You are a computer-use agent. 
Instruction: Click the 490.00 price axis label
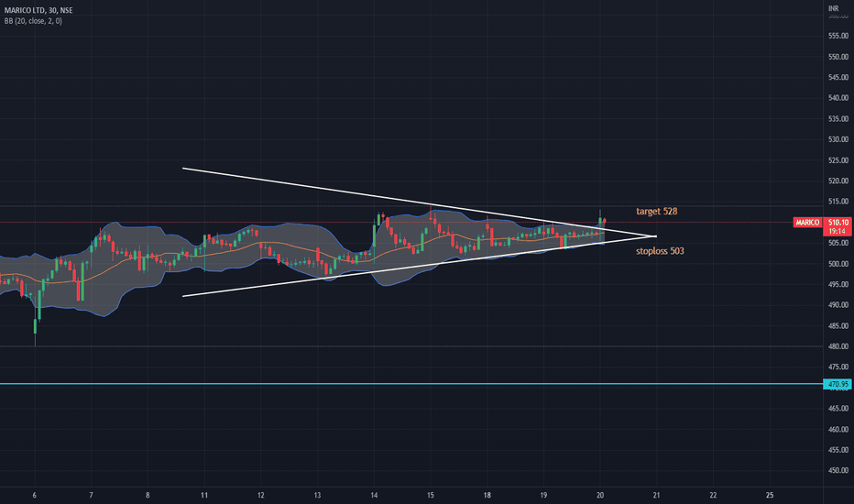(838, 305)
